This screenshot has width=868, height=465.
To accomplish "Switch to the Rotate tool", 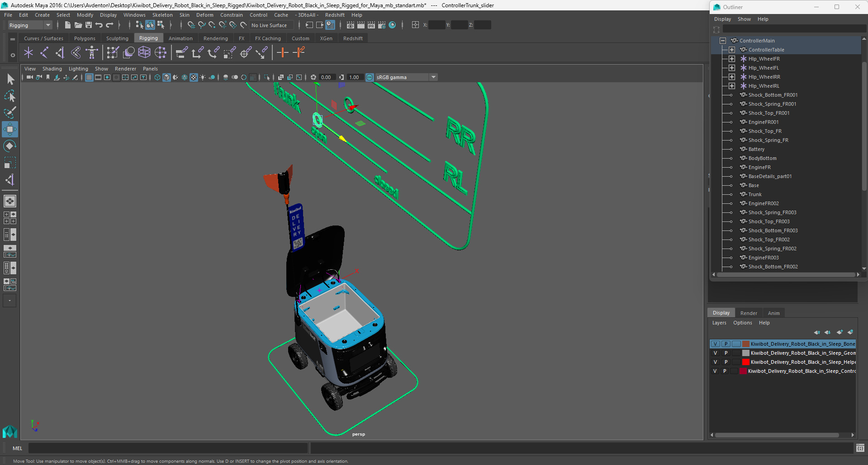I will pos(10,146).
